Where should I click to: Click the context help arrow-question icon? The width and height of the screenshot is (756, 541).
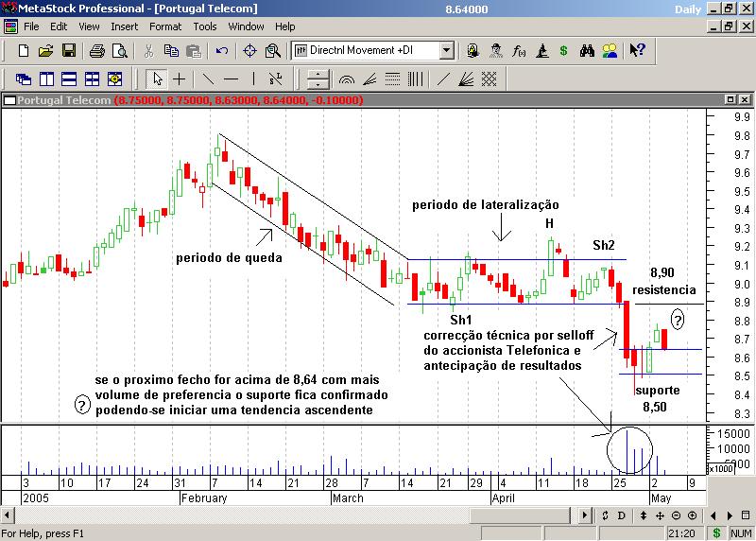[x=637, y=50]
